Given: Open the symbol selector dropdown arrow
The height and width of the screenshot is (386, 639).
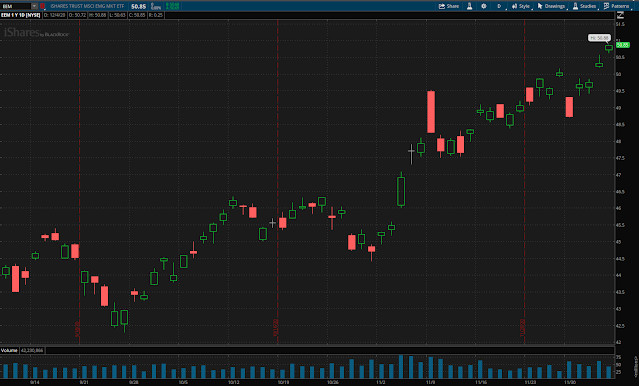Looking at the screenshot, I should pos(35,6).
